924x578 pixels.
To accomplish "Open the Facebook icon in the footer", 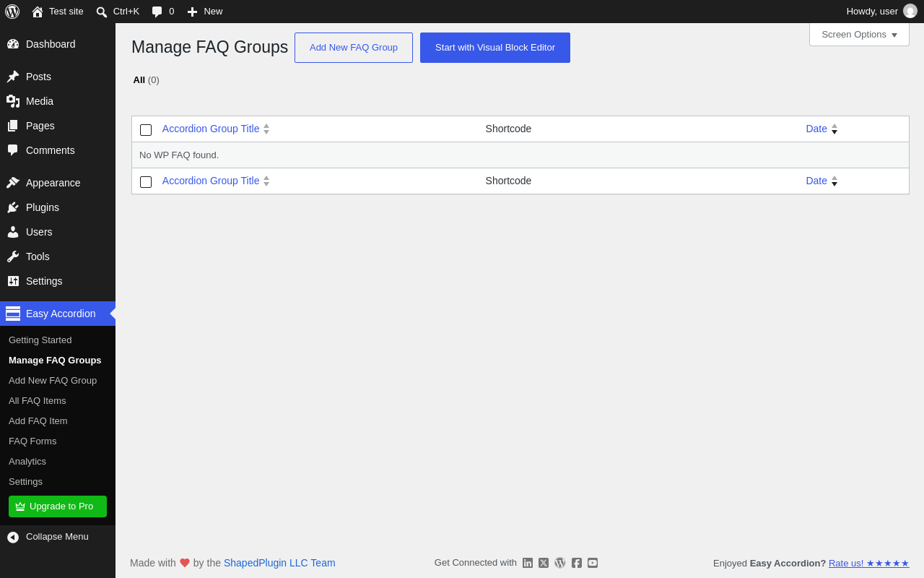I will tap(577, 563).
